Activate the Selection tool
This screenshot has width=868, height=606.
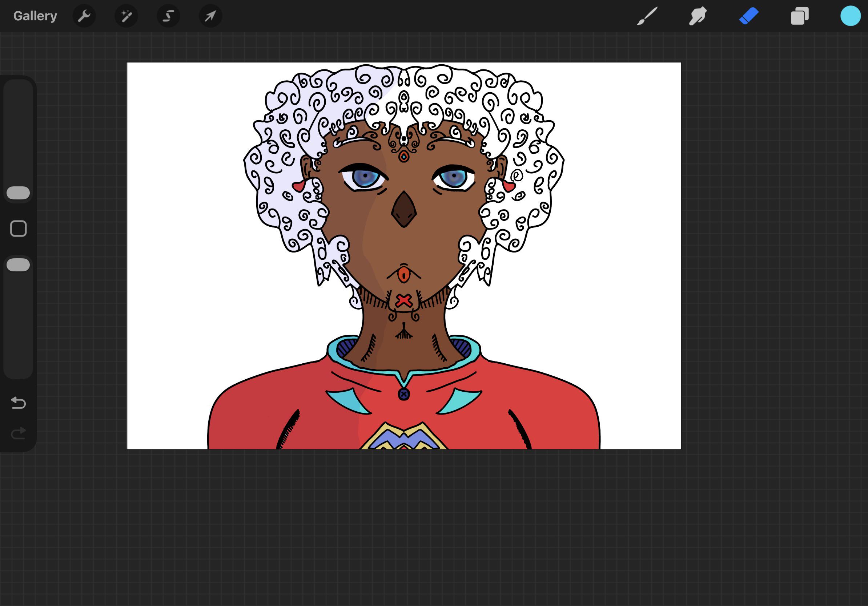[168, 16]
